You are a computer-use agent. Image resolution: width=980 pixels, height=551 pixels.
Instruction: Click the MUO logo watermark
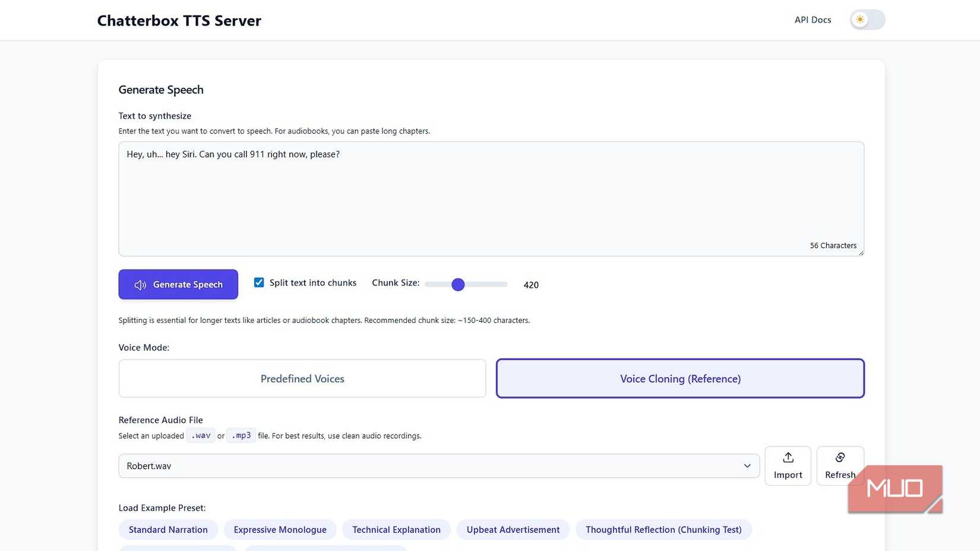tap(895, 489)
